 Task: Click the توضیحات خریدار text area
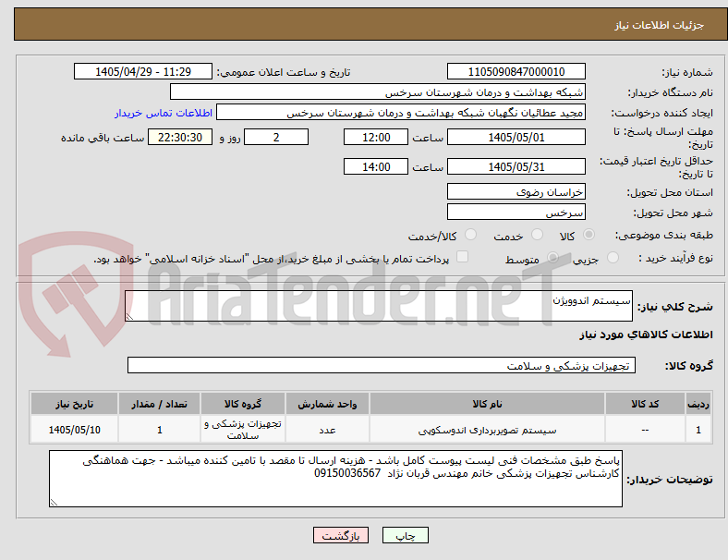[x=335, y=479]
